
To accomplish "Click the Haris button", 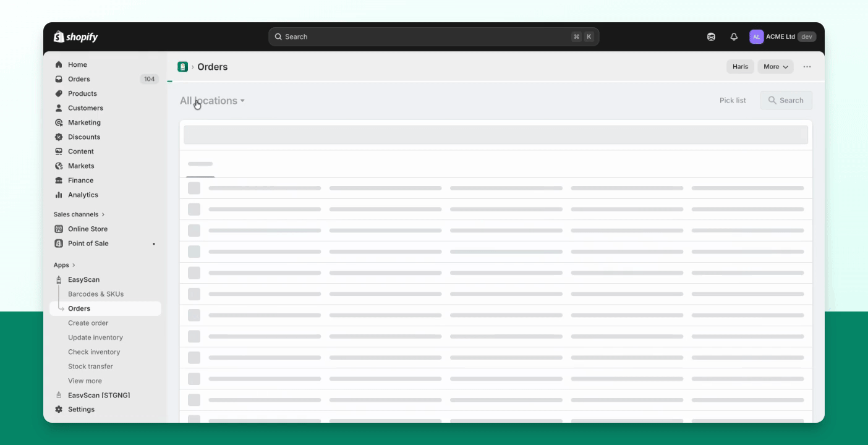I will point(740,67).
